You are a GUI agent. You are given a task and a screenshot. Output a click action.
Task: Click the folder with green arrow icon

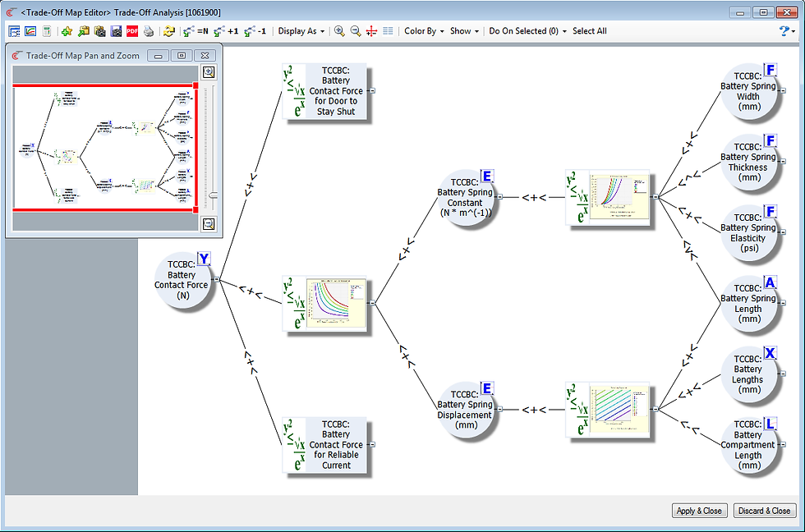(x=83, y=31)
